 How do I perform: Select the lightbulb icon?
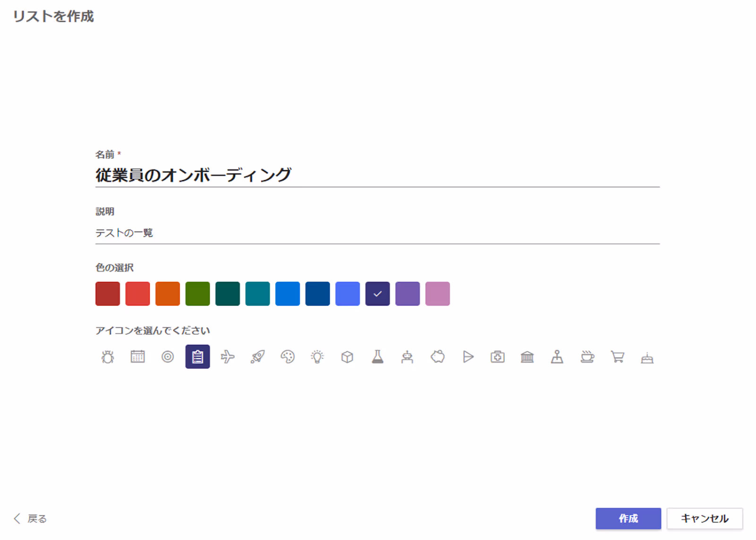pos(318,357)
